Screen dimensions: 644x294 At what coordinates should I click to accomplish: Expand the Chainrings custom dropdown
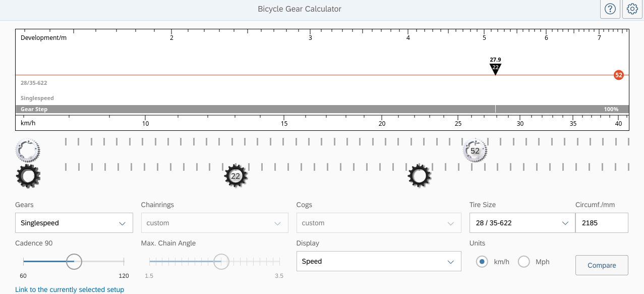coord(214,223)
